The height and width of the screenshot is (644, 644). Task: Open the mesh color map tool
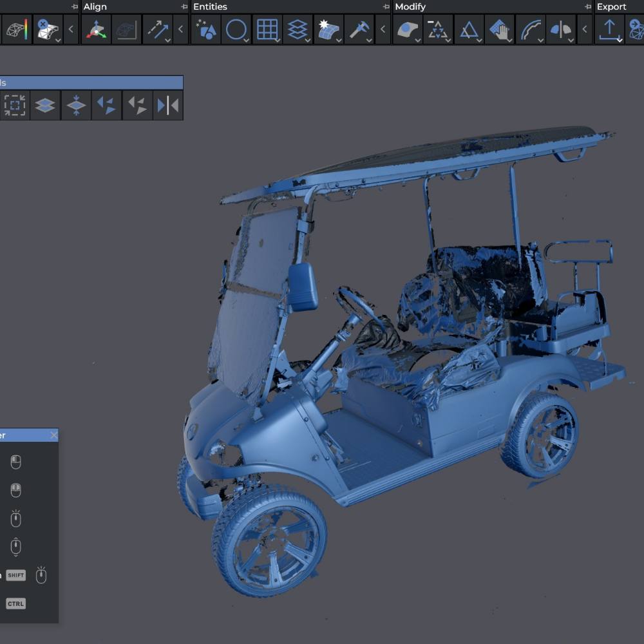point(15,29)
